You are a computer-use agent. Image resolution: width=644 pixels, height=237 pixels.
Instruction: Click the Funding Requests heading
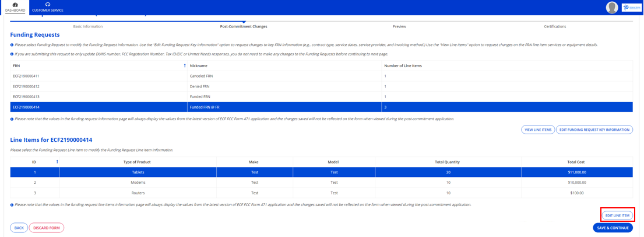[35, 35]
